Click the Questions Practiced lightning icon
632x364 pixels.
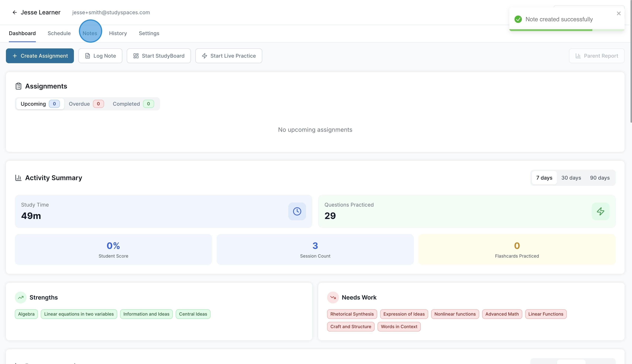600,212
